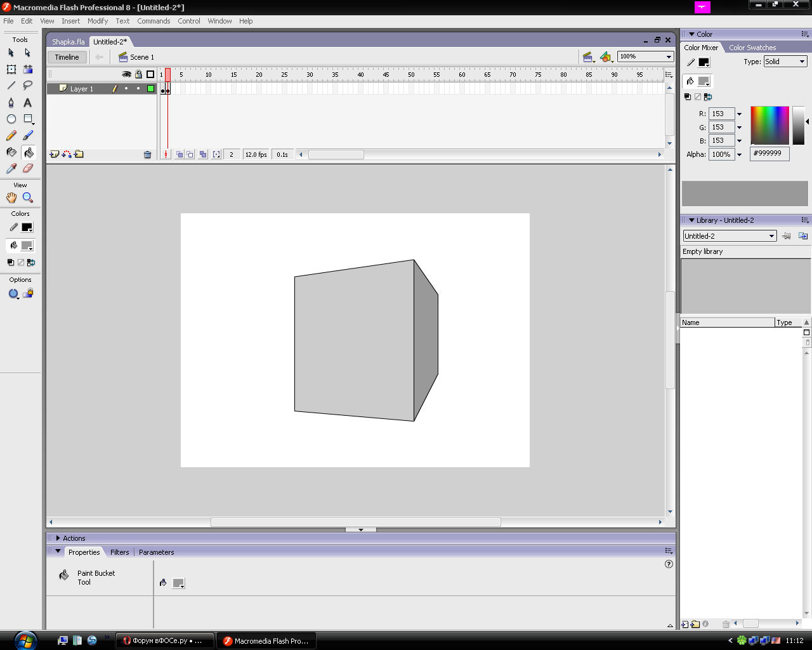
Task: Open the Modify menu
Action: (98, 21)
